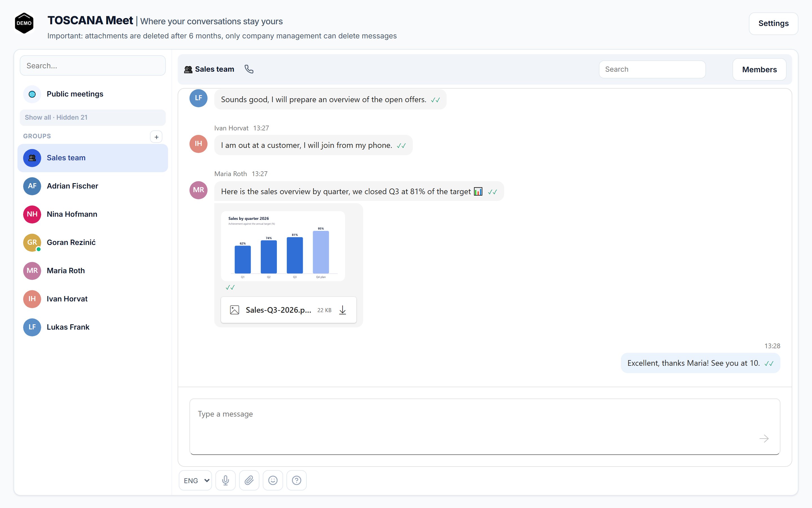Click the DEMO hexagon logo
The height and width of the screenshot is (508, 812).
pos(24,23)
